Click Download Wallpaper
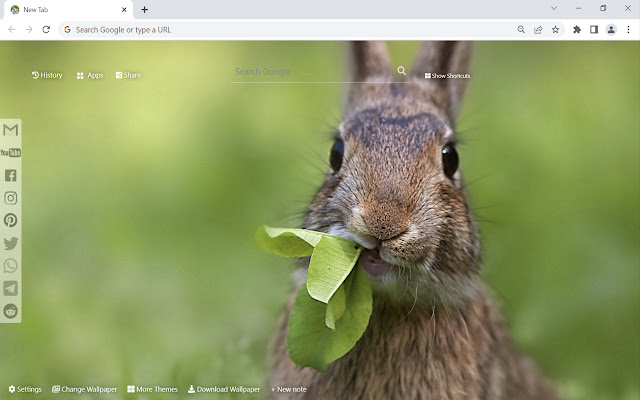Screen dimensions: 640x400 pos(224,389)
